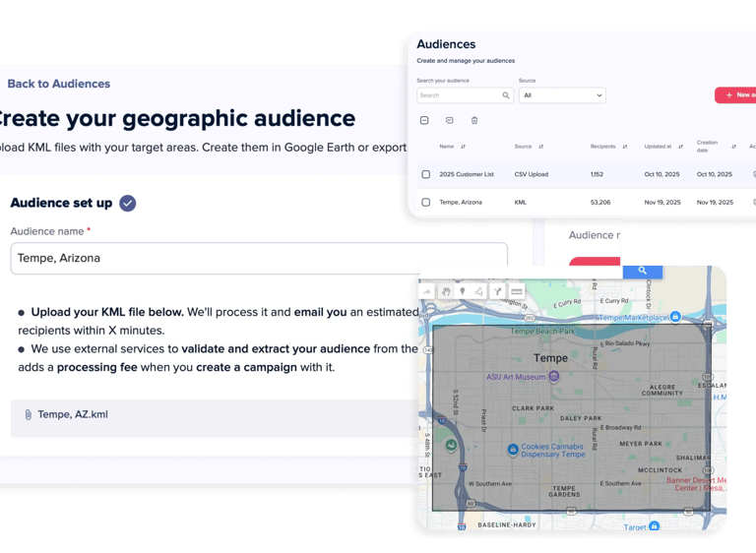Viewport: 756px width, 553px height.
Task: Click the paperclip icon beside Tempe, AZ.kml
Action: click(x=28, y=414)
